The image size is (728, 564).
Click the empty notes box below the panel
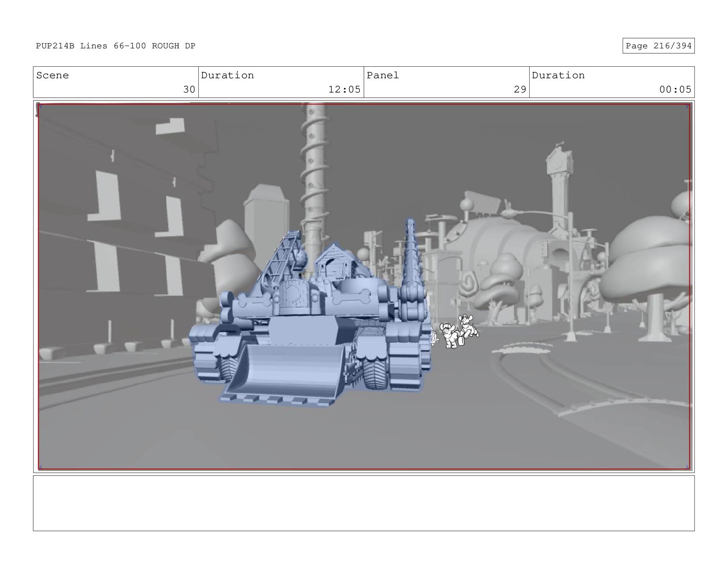pos(364,503)
